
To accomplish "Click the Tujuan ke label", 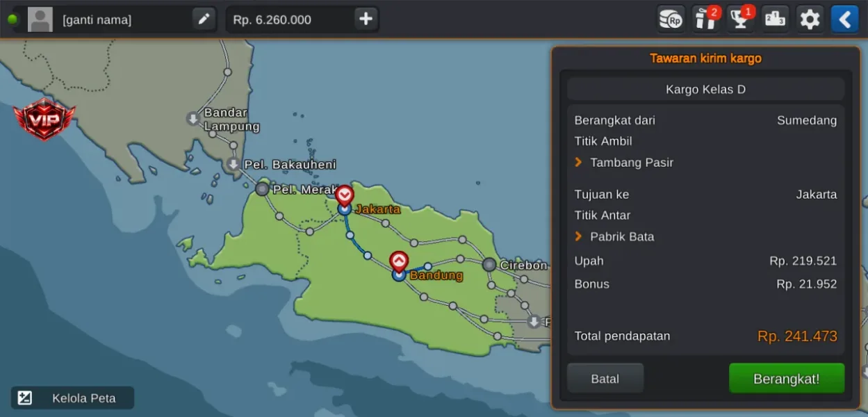I will tap(602, 195).
